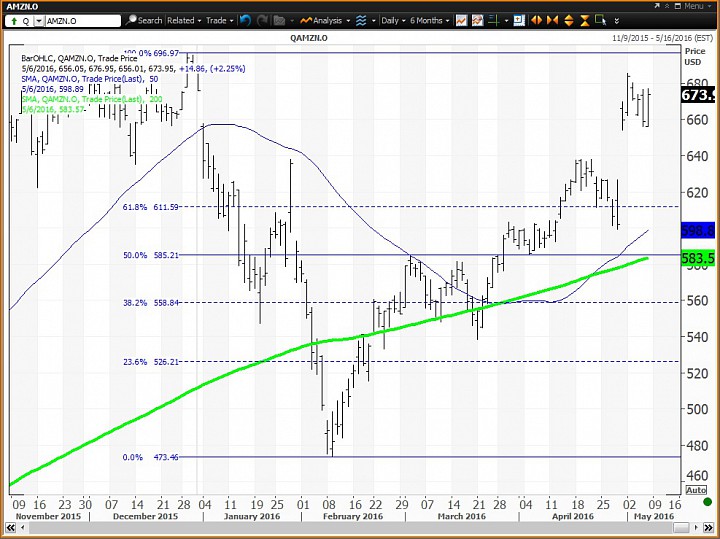720x539 pixels.
Task: Open the Daily interval dropdown
Action: click(394, 21)
